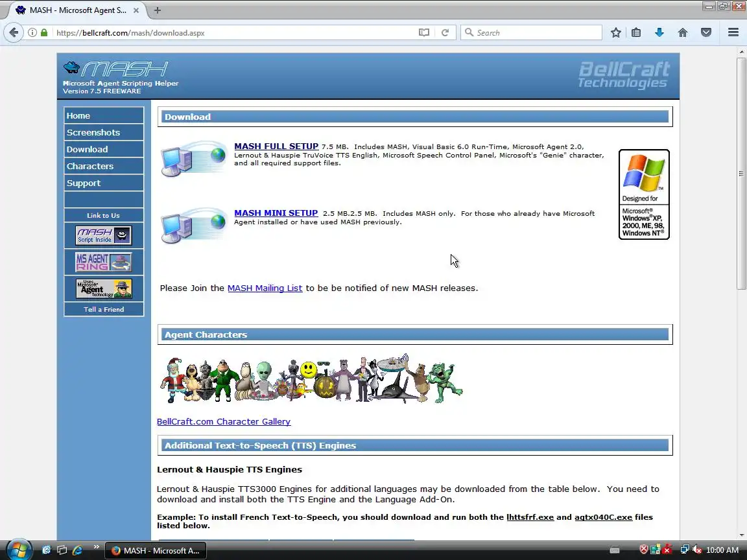The image size is (747, 560).
Task: Open Download in the sidebar menu
Action: pos(104,150)
